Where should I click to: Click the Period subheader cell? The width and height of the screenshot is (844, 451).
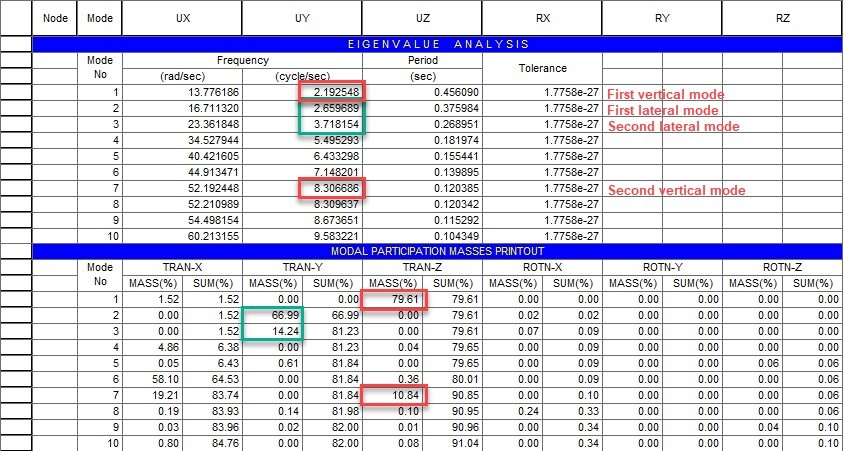[423, 61]
